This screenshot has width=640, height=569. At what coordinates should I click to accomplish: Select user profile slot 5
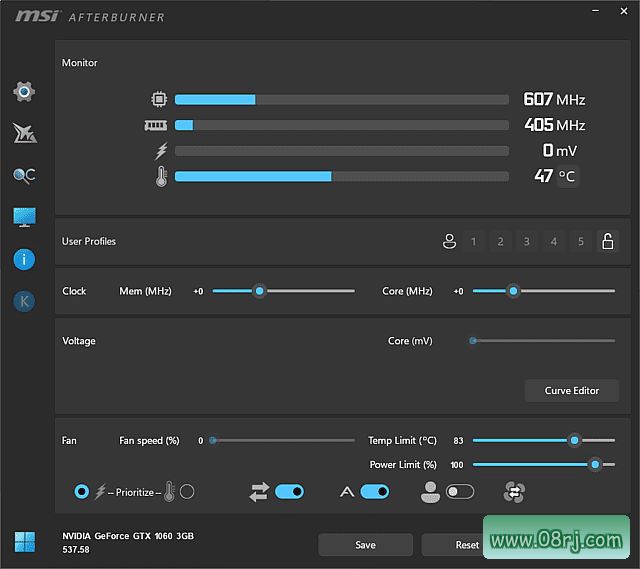pyautogui.click(x=580, y=241)
